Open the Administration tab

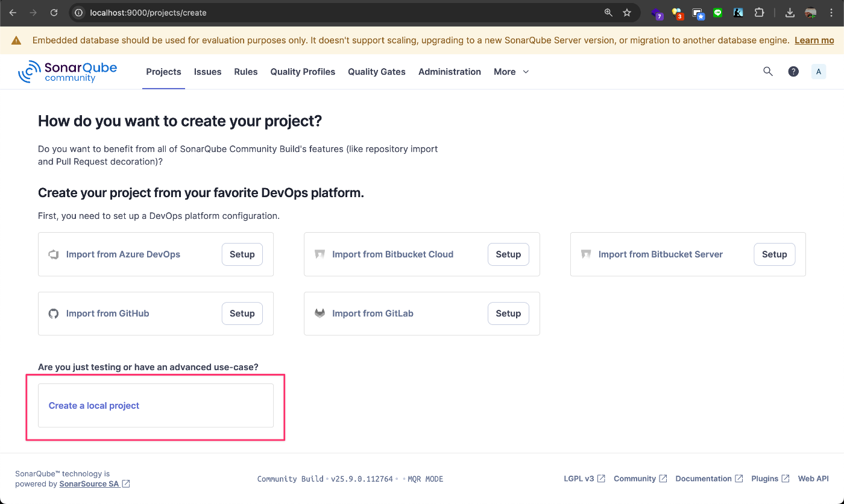coord(450,72)
